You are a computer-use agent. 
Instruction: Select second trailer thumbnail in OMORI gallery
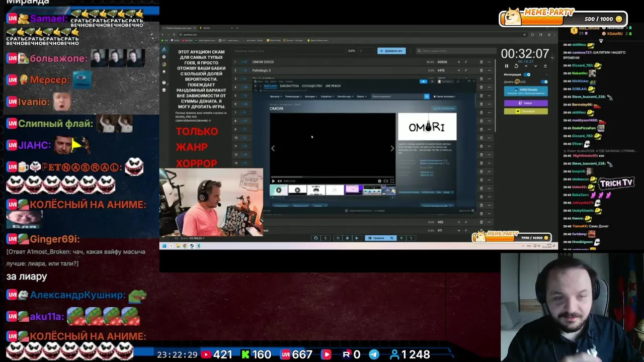click(x=297, y=190)
